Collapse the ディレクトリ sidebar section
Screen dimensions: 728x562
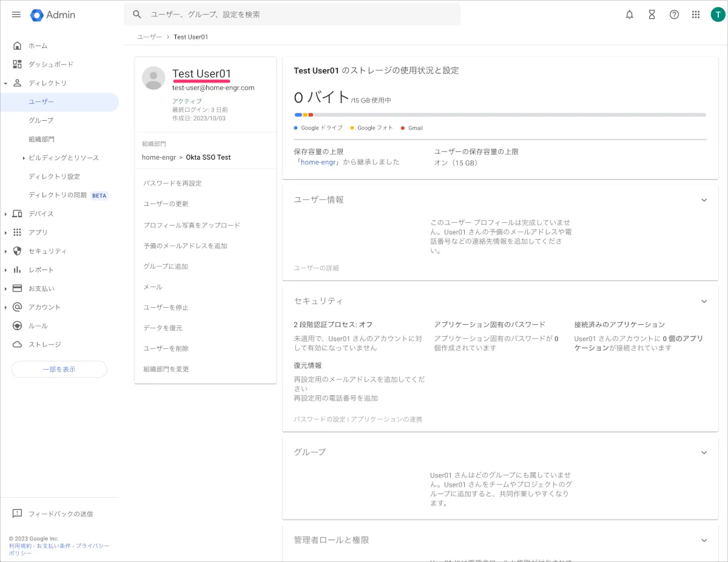click(5, 83)
